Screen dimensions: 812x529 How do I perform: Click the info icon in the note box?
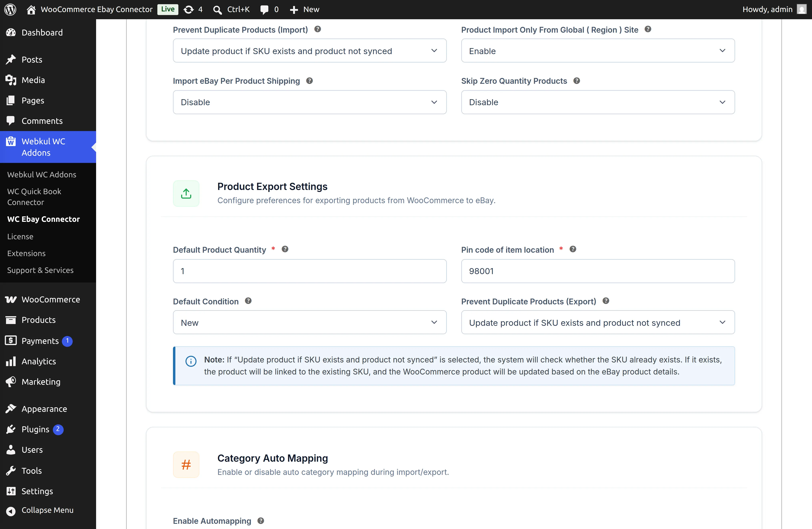point(191,361)
